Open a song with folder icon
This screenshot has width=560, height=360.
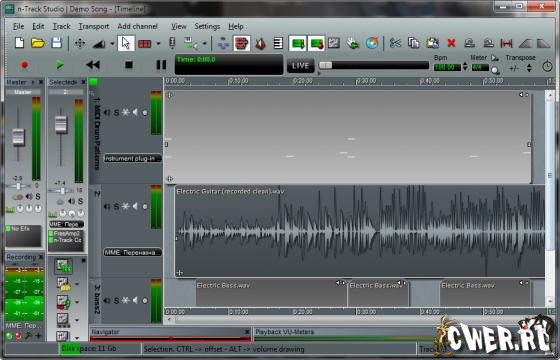pos(38,43)
